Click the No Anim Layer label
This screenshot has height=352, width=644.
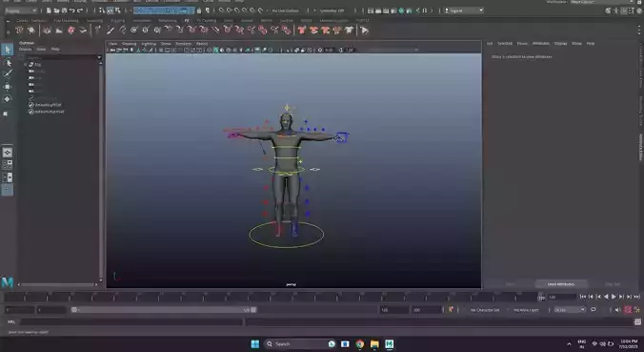coord(526,310)
